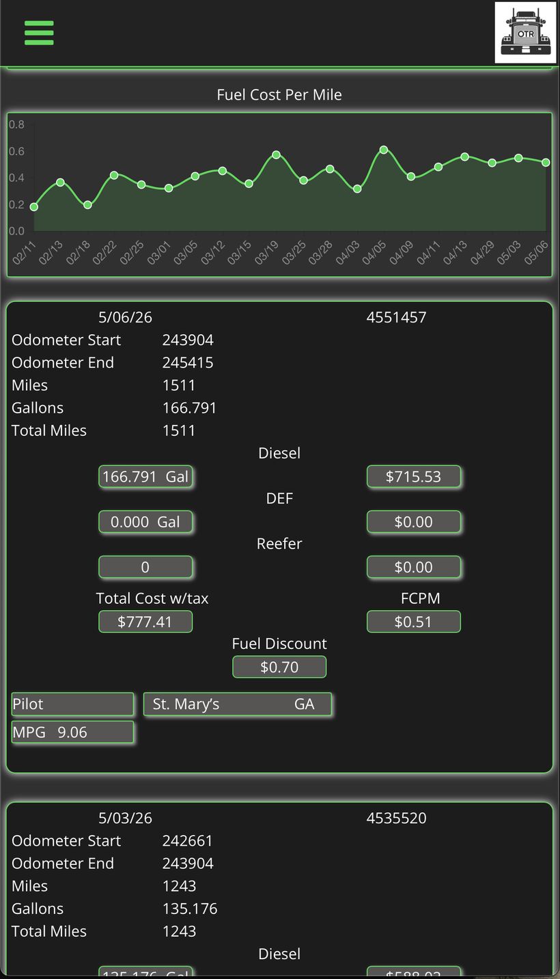Viewport: 560px width, 979px height.
Task: Select the 03/19 data point on chart
Action: (x=276, y=155)
